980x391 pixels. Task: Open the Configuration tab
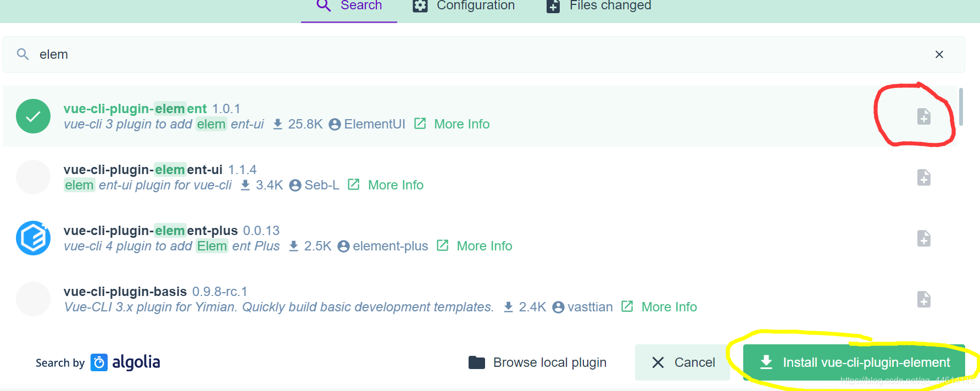464,7
